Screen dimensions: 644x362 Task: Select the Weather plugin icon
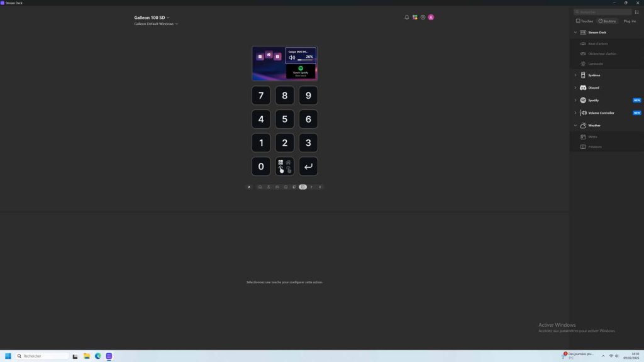click(x=583, y=125)
